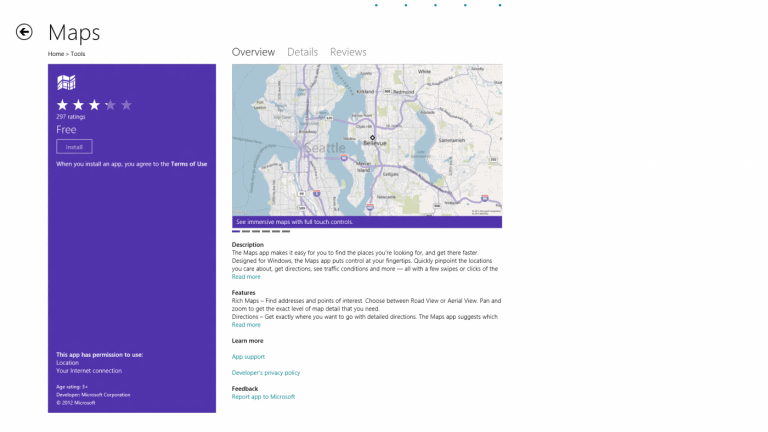Select the Overview tab
Screen dimensions: 768x432
253,52
